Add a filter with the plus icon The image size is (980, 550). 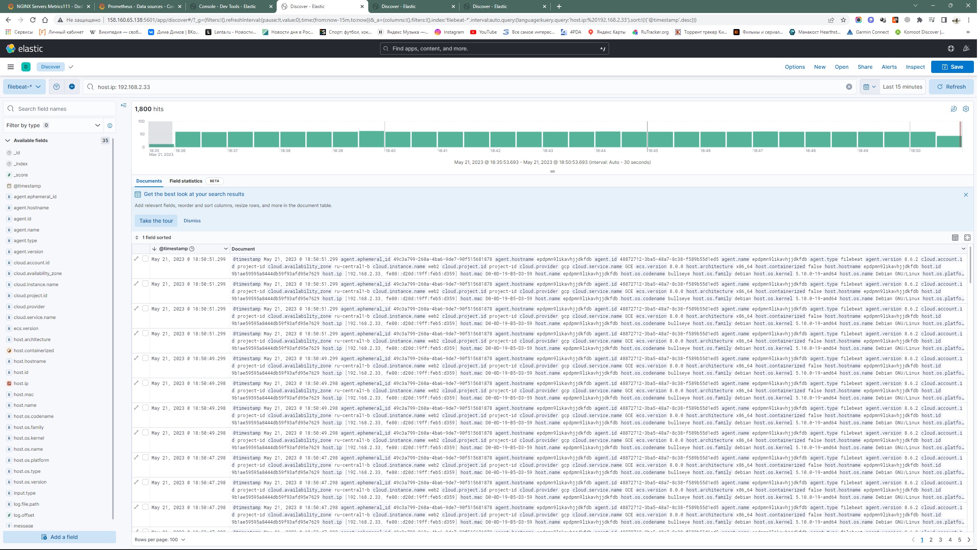(x=72, y=86)
